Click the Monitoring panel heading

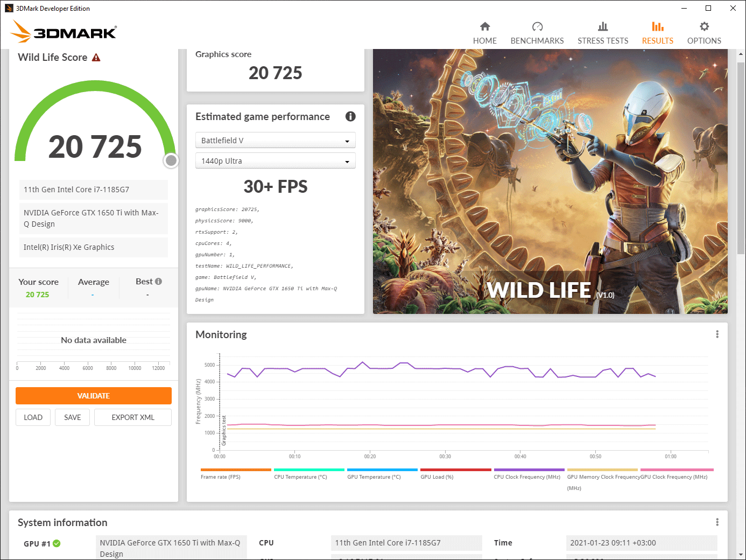(x=221, y=334)
